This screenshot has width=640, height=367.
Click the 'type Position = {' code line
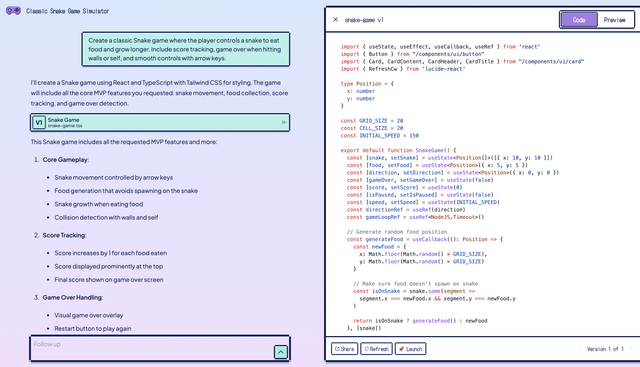(367, 84)
